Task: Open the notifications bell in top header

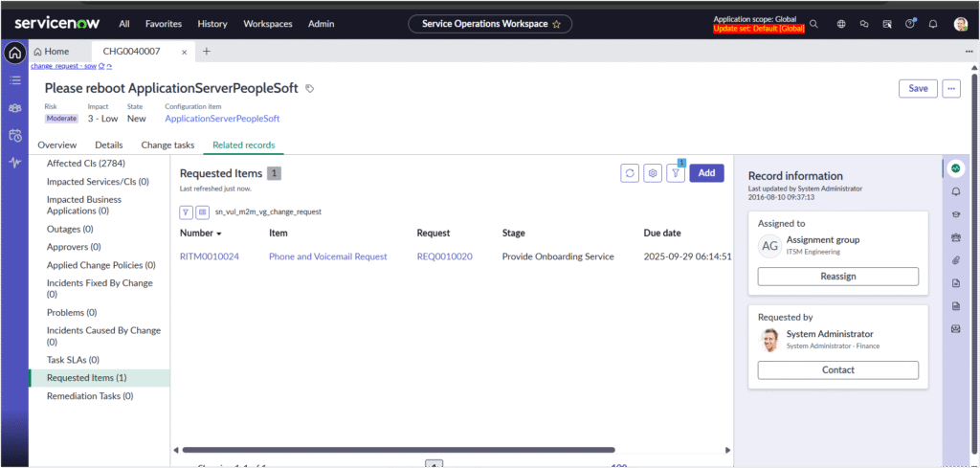Action: [x=933, y=24]
